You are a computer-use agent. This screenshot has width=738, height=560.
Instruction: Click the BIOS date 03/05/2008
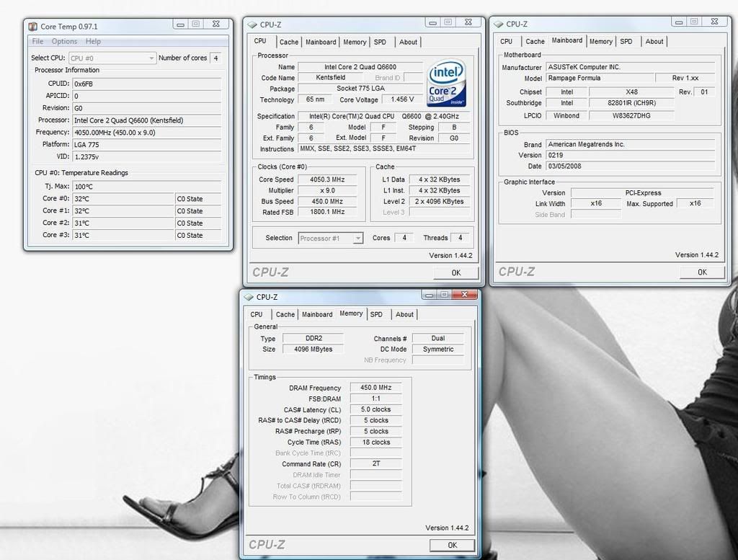630,166
